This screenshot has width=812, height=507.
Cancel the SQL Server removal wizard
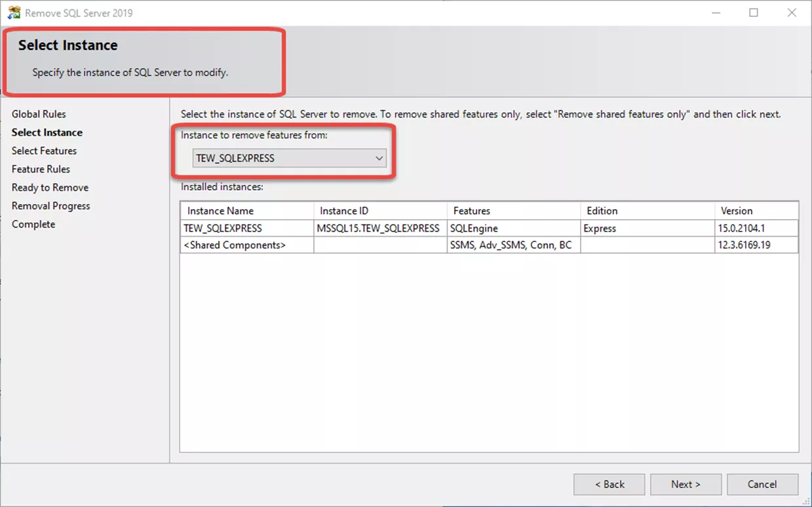click(x=762, y=484)
